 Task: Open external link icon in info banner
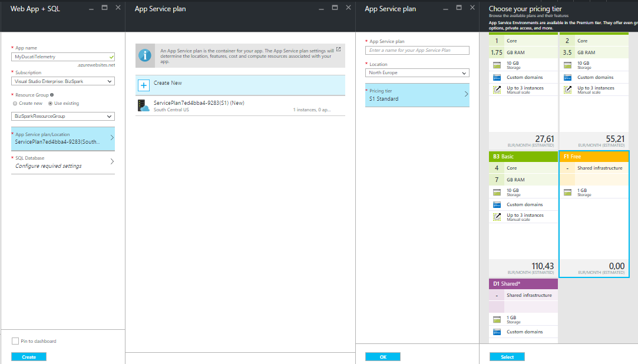pyautogui.click(x=338, y=49)
